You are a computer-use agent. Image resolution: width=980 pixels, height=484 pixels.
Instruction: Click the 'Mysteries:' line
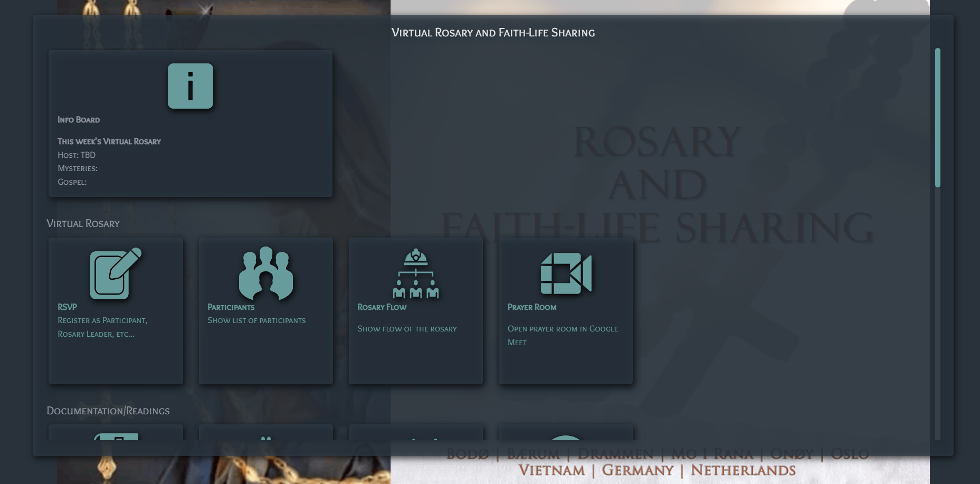pyautogui.click(x=78, y=168)
